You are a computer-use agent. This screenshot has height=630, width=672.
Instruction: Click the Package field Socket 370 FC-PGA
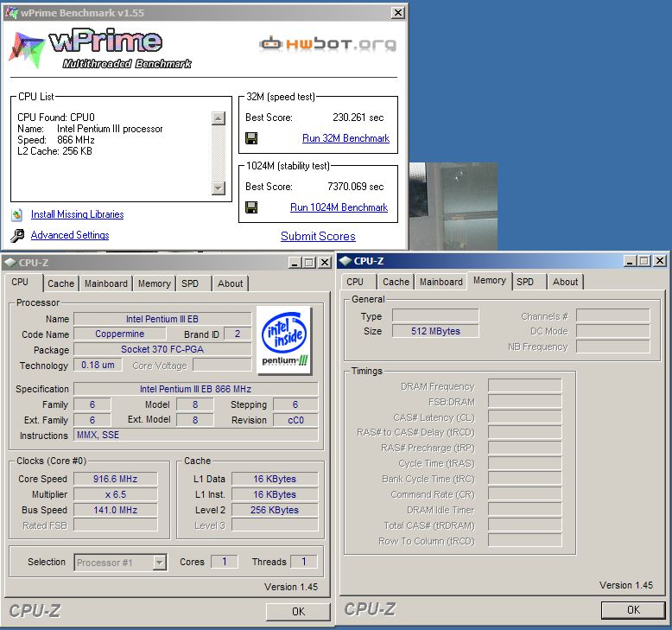[x=162, y=349]
